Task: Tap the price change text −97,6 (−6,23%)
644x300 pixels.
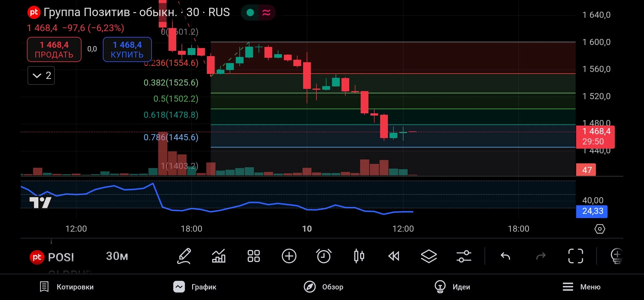Action: click(93, 28)
